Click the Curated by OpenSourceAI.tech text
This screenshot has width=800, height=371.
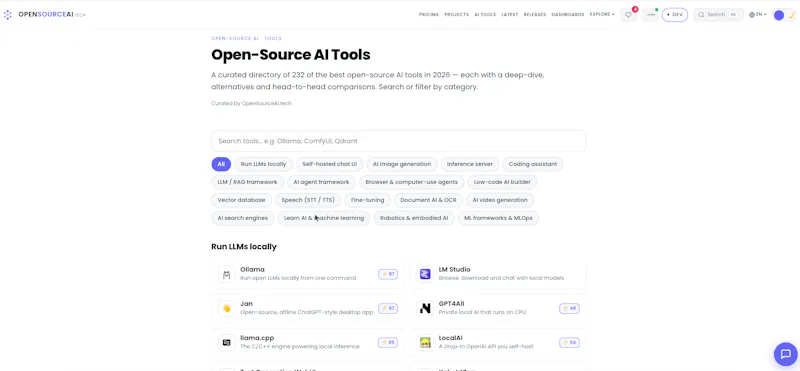[252, 104]
